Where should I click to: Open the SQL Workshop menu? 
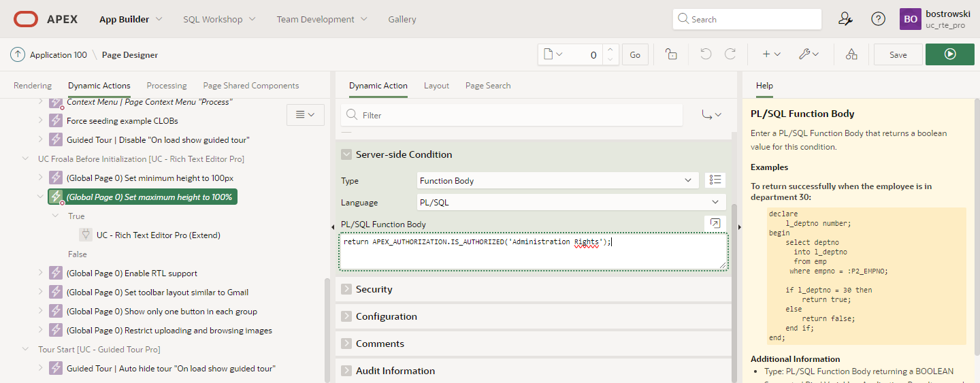click(219, 19)
